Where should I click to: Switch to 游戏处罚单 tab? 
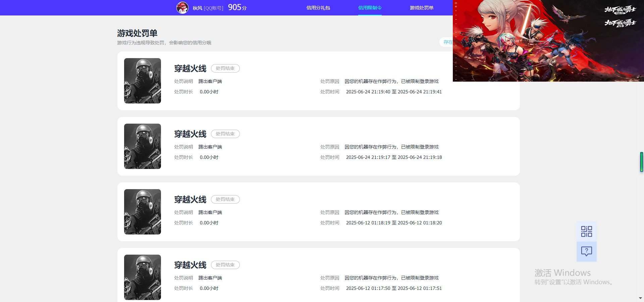click(x=421, y=8)
